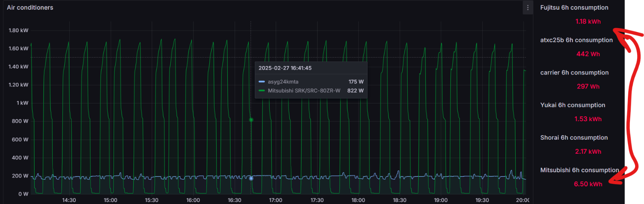Viewport: 644px width, 204px height.
Task: Click the 18:00 time axis label
Action: click(x=358, y=200)
